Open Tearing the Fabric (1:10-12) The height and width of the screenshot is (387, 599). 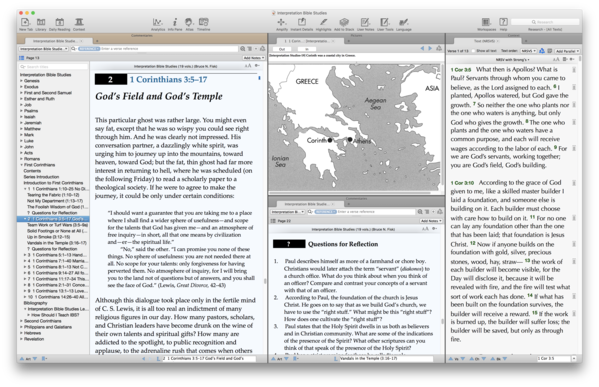(x=53, y=195)
